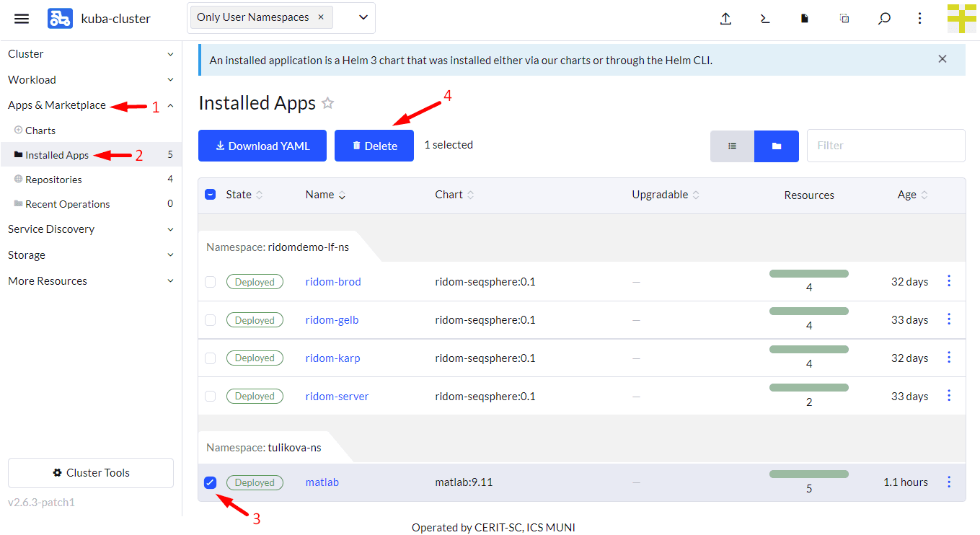Open the kubectl shell terminal icon
Viewport: 980px width, 535px height.
[765, 19]
